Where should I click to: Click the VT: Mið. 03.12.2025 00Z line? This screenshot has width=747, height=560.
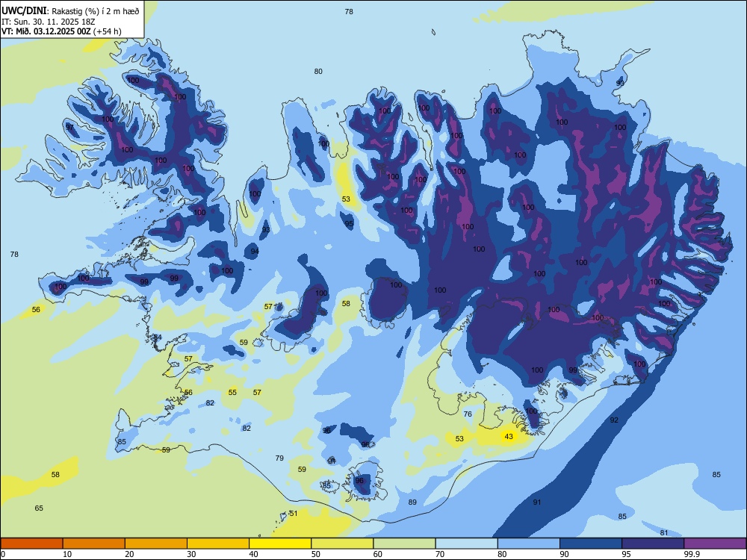pos(61,31)
